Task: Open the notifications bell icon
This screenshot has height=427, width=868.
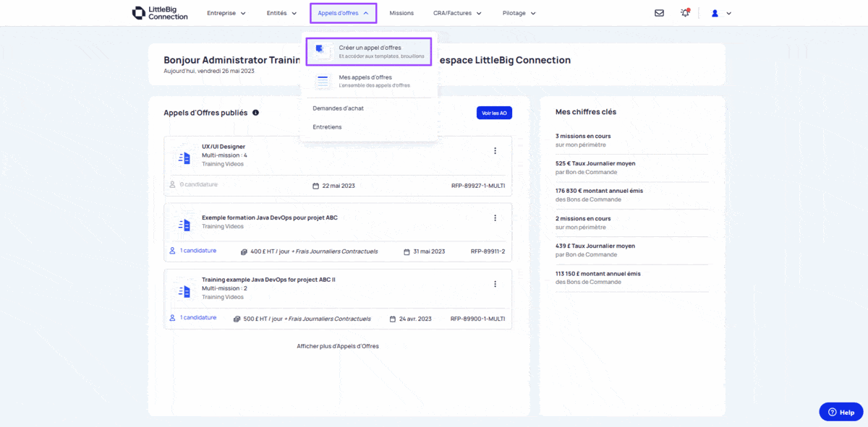Action: [685, 13]
